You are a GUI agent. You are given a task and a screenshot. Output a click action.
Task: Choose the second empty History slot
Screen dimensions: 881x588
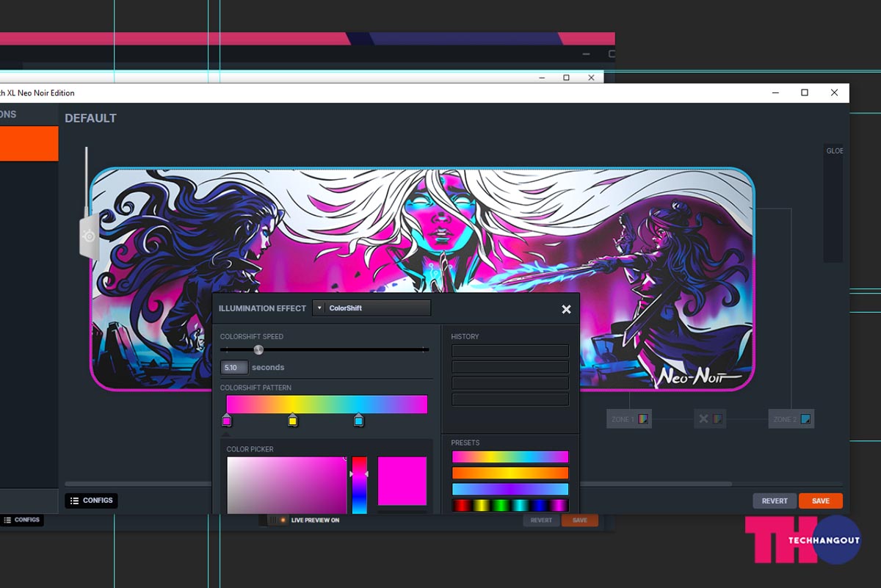(x=510, y=367)
